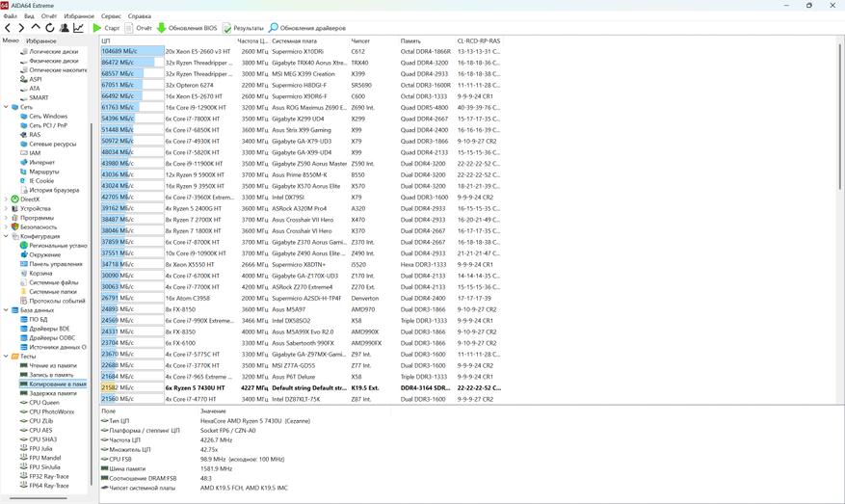
Task: Select Логические диски in the tree
Action: click(x=49, y=52)
